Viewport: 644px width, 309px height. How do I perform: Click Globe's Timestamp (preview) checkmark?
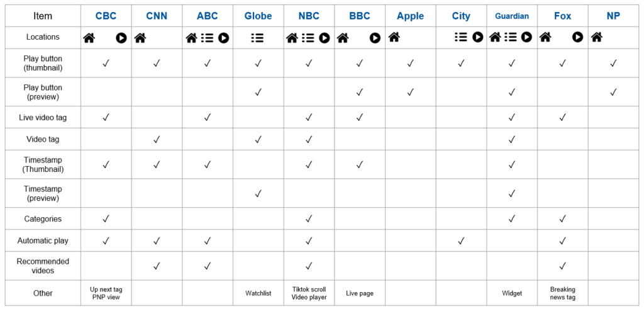click(258, 193)
